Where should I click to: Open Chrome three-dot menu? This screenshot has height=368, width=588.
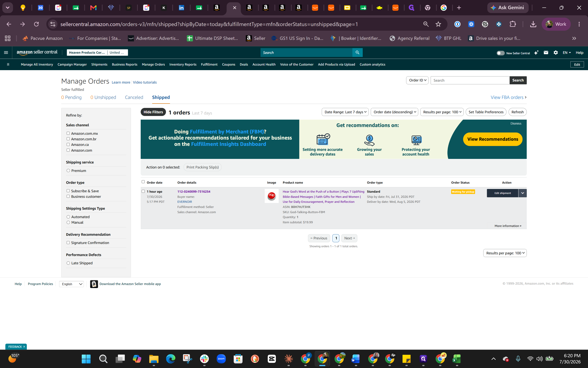point(579,24)
